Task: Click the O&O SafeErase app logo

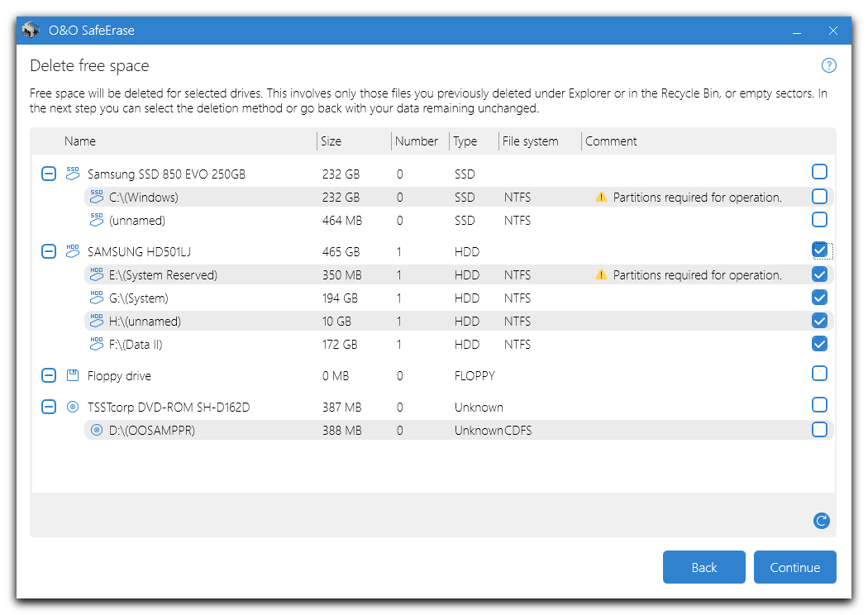Action: pos(31,31)
